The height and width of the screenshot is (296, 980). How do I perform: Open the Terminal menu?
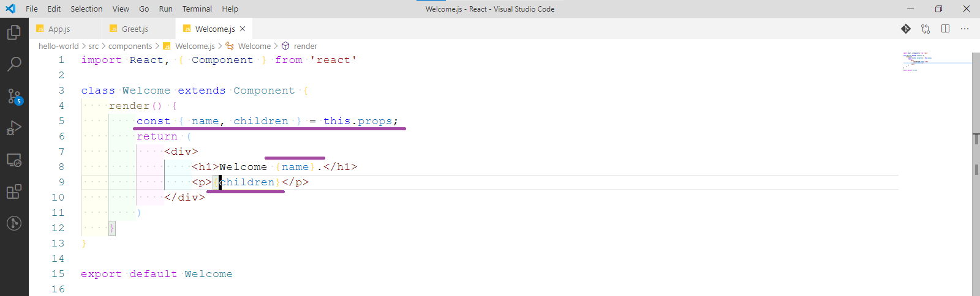point(197,9)
